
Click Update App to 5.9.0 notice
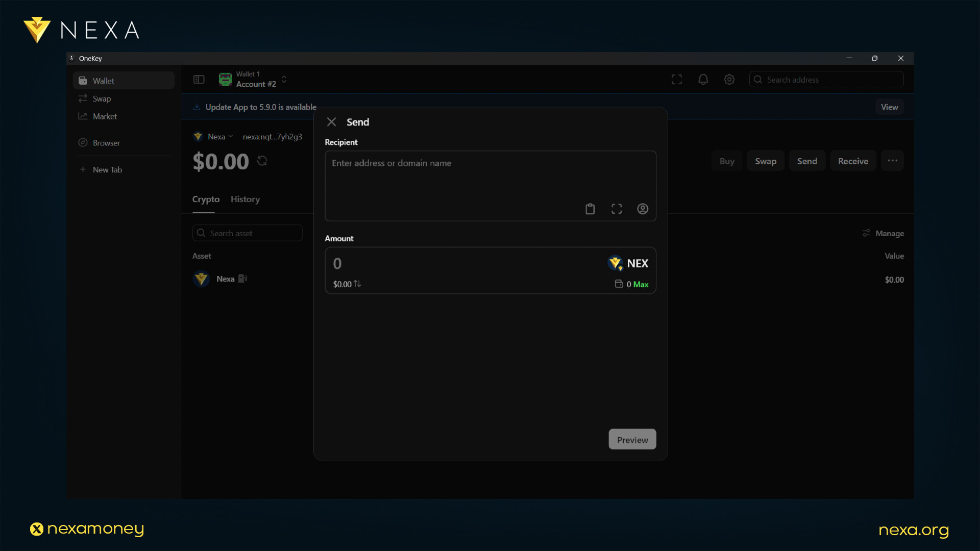pyautogui.click(x=260, y=107)
